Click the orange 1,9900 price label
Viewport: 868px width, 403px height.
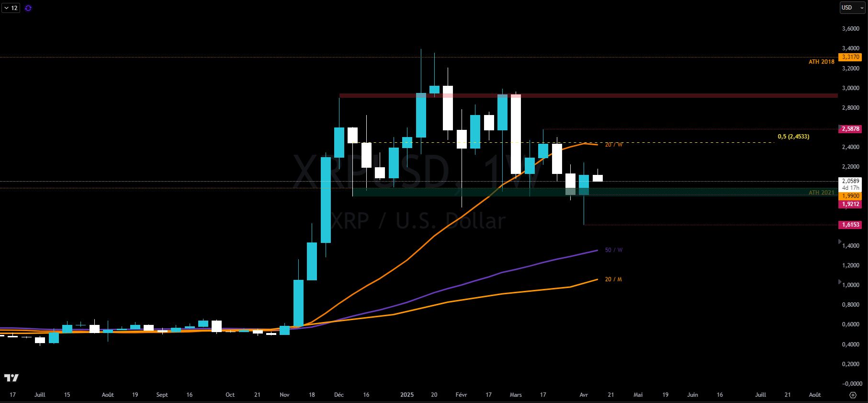pyautogui.click(x=850, y=196)
